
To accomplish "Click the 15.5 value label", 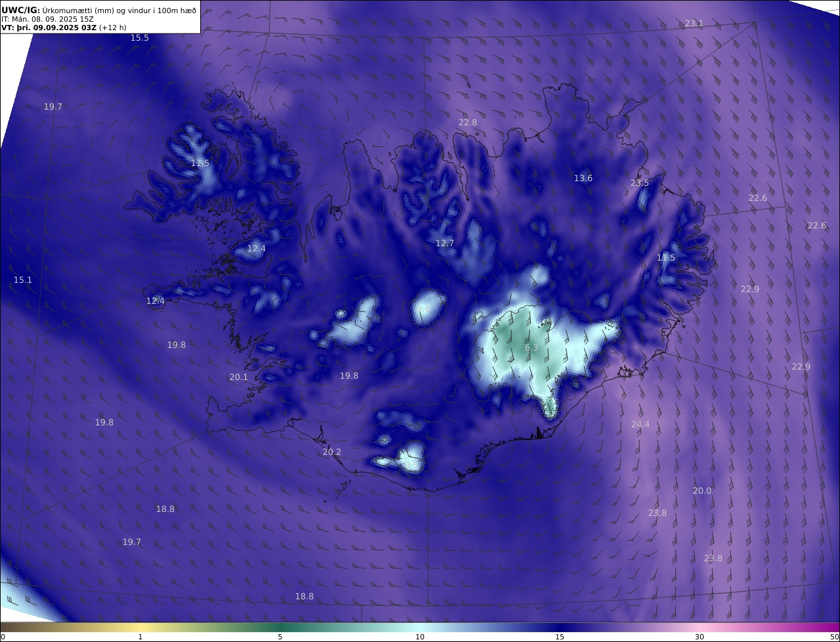I will point(140,38).
